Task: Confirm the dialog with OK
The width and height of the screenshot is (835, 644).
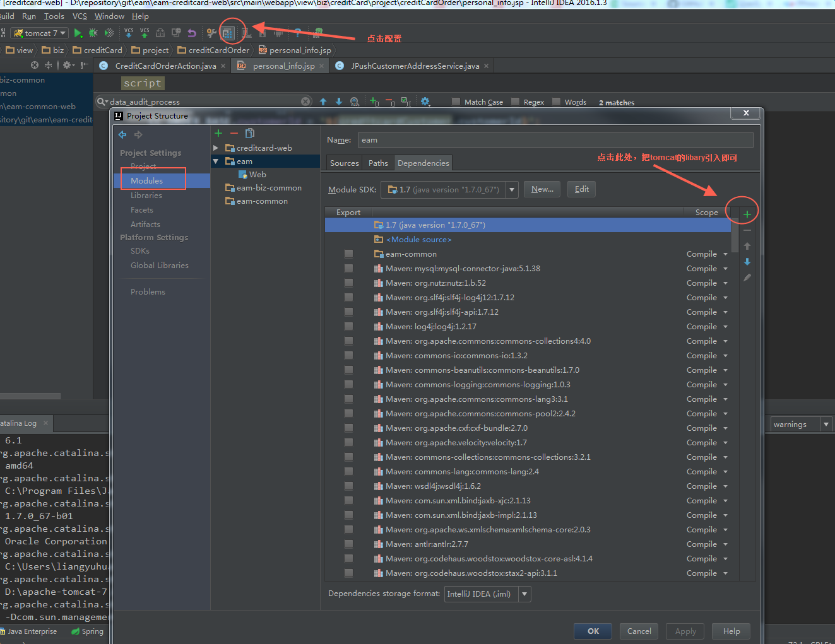Action: [x=593, y=631]
